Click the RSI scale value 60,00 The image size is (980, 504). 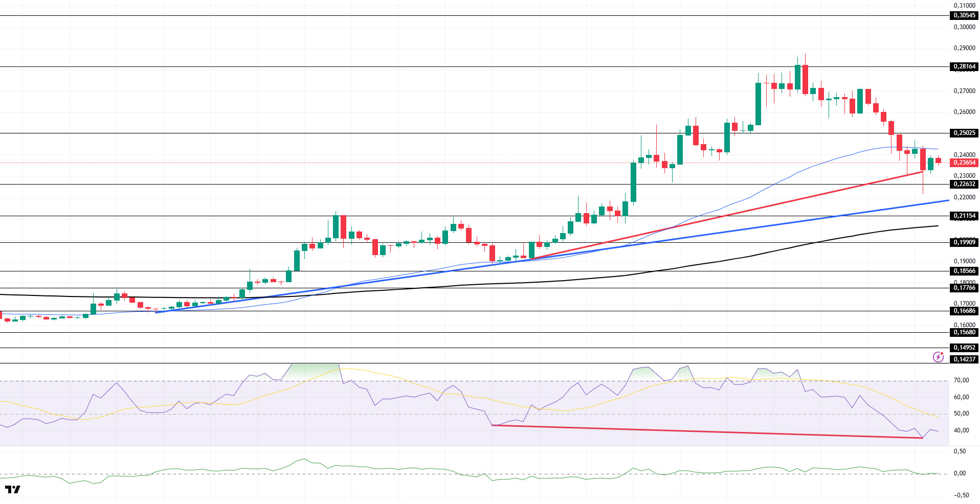(x=961, y=397)
